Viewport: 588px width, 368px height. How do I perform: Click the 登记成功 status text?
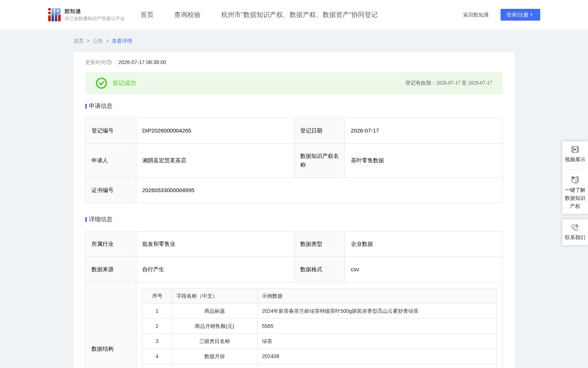[x=124, y=83]
